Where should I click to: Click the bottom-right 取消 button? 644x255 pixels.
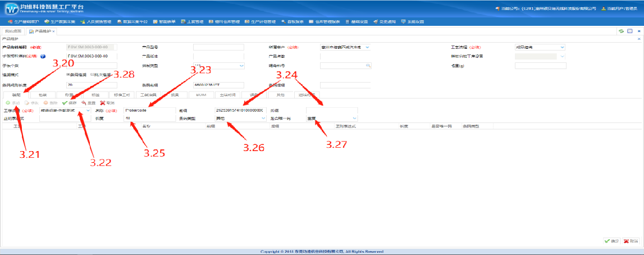(x=630, y=241)
